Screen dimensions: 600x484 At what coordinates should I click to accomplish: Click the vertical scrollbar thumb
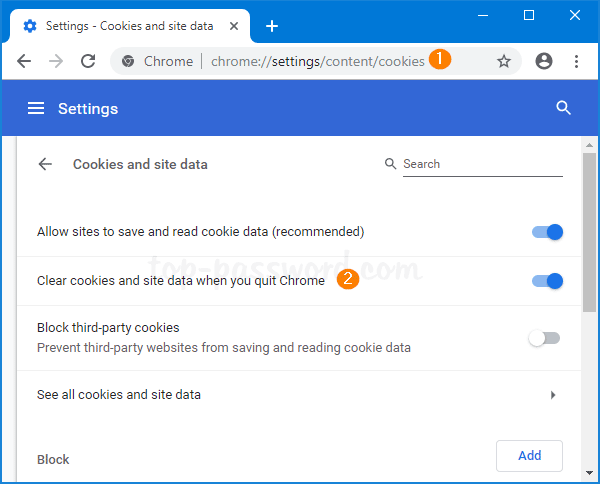click(589, 230)
